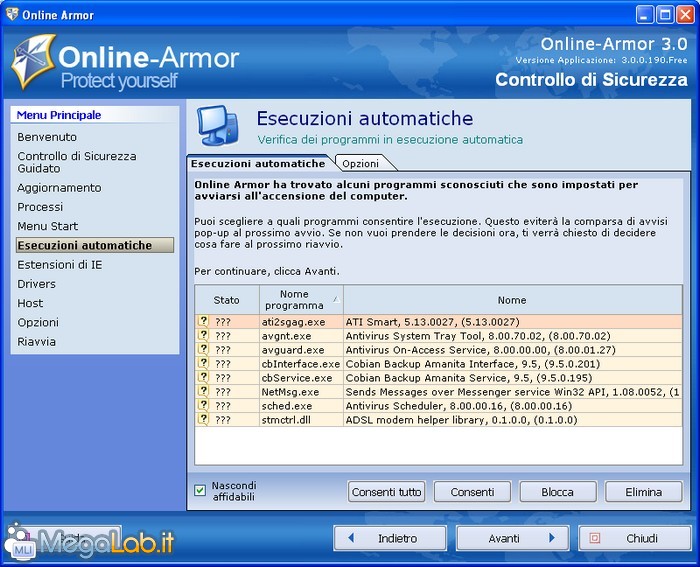The image size is (700, 567).
Task: Select the ati2sgag.exe row
Action: coord(438,321)
